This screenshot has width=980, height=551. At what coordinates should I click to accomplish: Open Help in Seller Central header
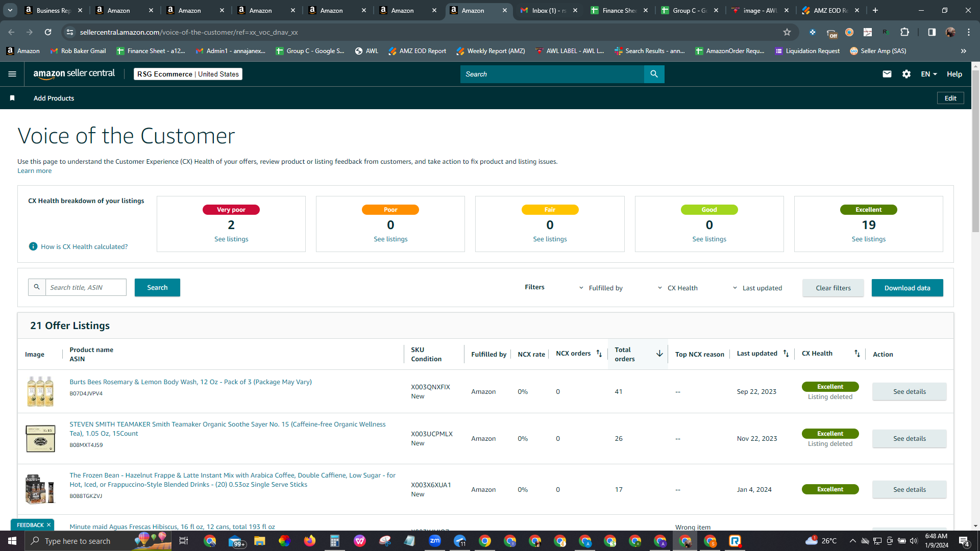click(x=954, y=74)
